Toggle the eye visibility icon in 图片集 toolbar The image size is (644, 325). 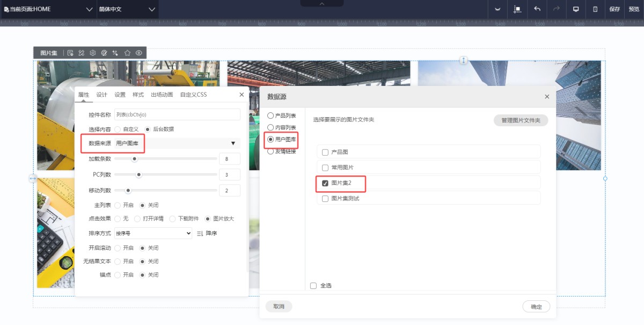[x=138, y=53]
